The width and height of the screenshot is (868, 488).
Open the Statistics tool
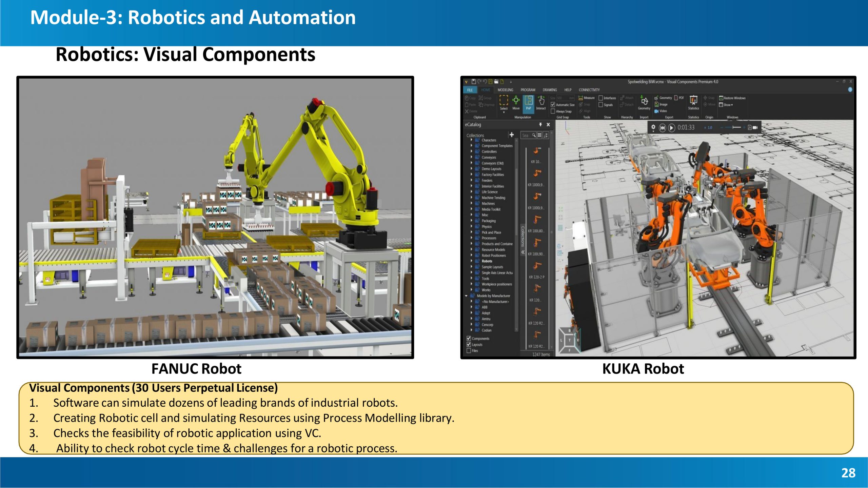(x=693, y=102)
